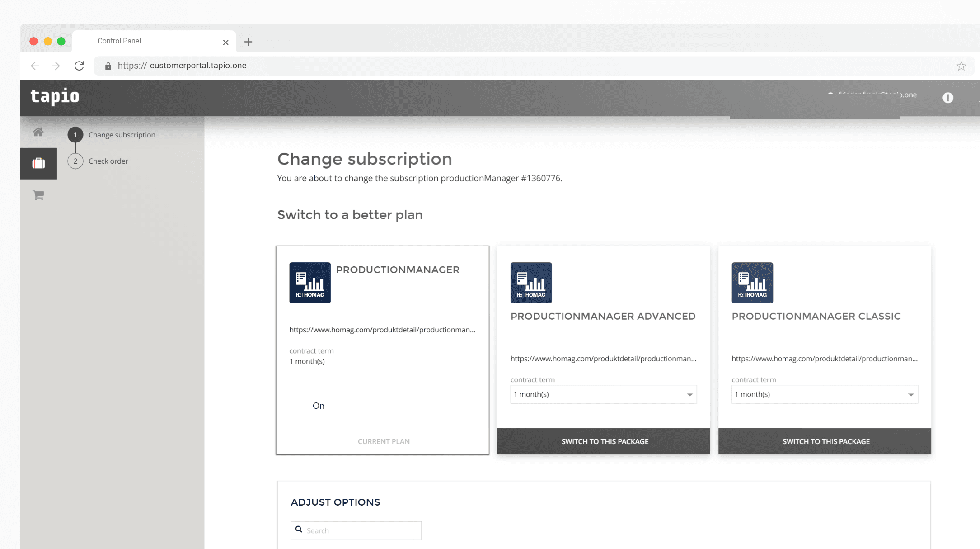Click the PRODUCTIONMANAGER card title
The height and width of the screenshot is (549, 980).
point(398,270)
